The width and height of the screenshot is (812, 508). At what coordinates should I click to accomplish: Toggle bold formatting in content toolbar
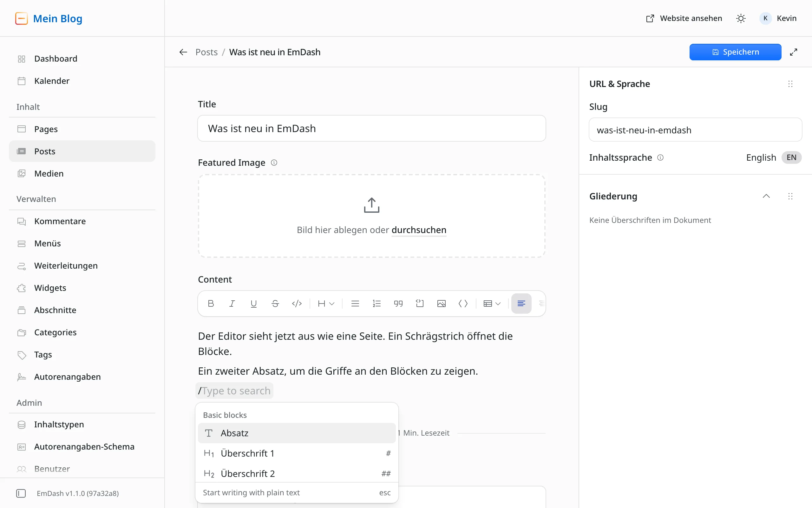click(211, 304)
